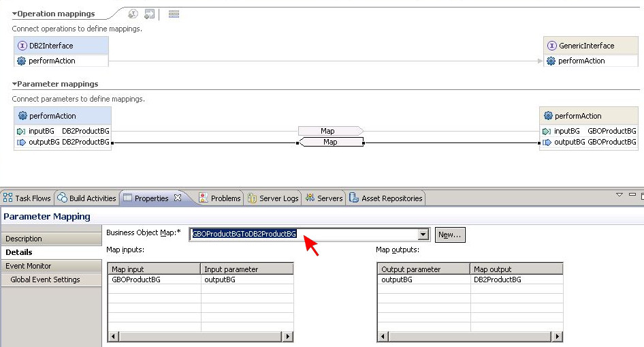Click the GenericInterface interface icon
644x347 pixels.
coord(551,46)
